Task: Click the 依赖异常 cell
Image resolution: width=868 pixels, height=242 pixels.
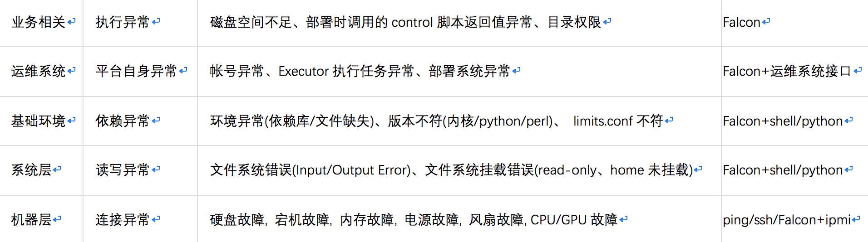Action: [x=123, y=121]
